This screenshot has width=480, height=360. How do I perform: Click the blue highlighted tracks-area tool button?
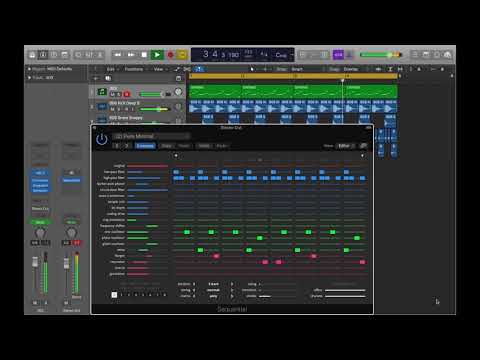coord(199,69)
